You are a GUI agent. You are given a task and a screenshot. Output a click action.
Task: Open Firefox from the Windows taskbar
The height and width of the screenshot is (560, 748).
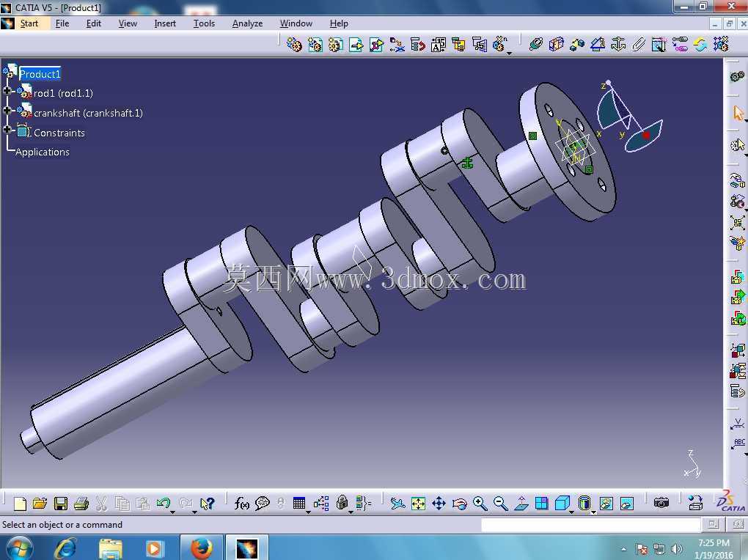(x=202, y=548)
